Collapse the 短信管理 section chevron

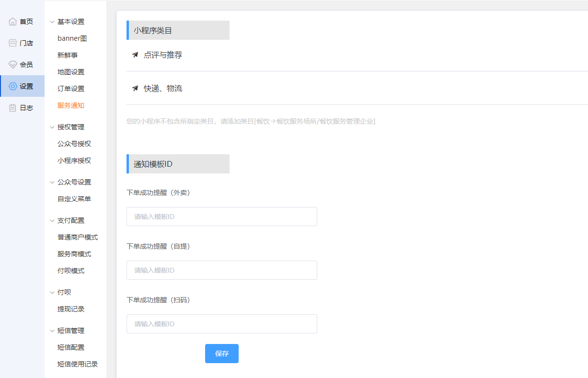click(x=52, y=331)
